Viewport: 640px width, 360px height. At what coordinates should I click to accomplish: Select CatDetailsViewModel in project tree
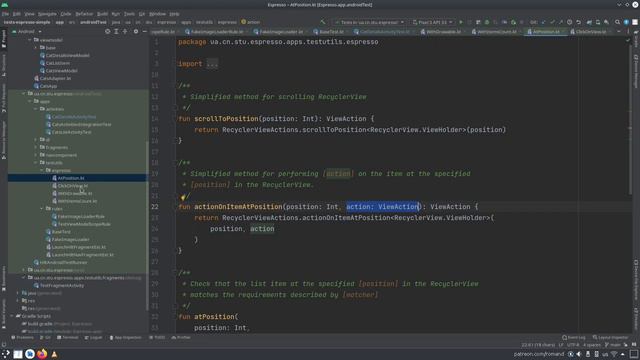point(68,55)
